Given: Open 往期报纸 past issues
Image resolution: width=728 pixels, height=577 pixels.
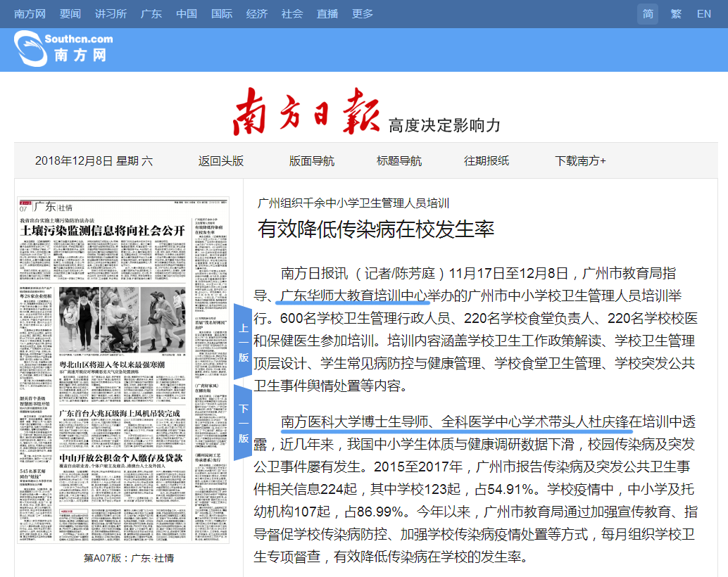Looking at the screenshot, I should click(487, 160).
